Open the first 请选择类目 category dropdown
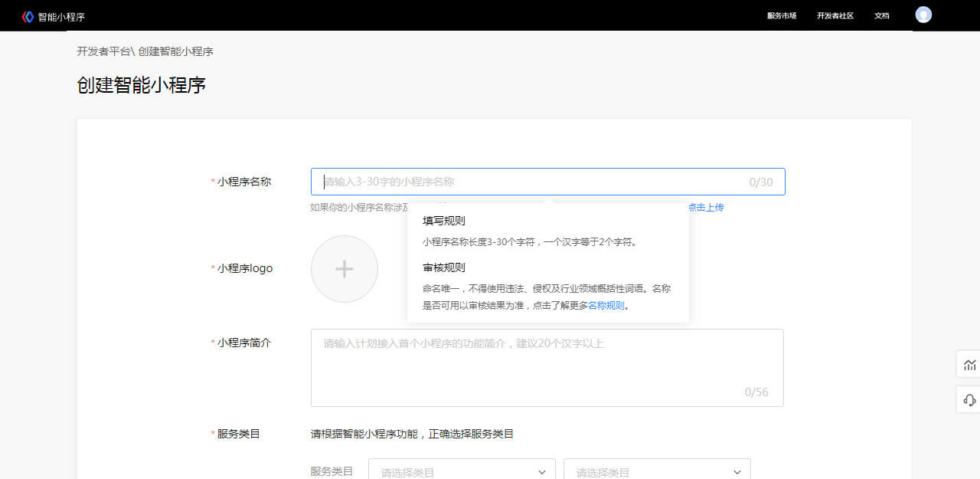Screen dimensions: 980x479 pyautogui.click(x=452, y=471)
